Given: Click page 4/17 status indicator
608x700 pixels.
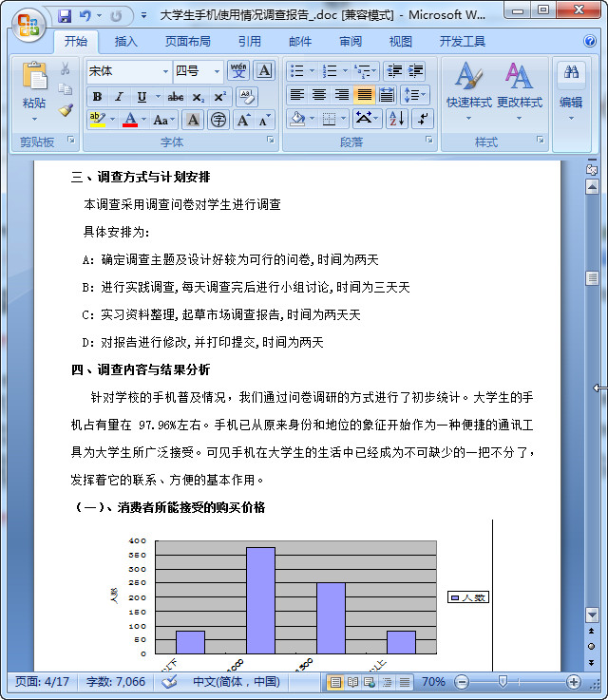Looking at the screenshot, I should (42, 682).
